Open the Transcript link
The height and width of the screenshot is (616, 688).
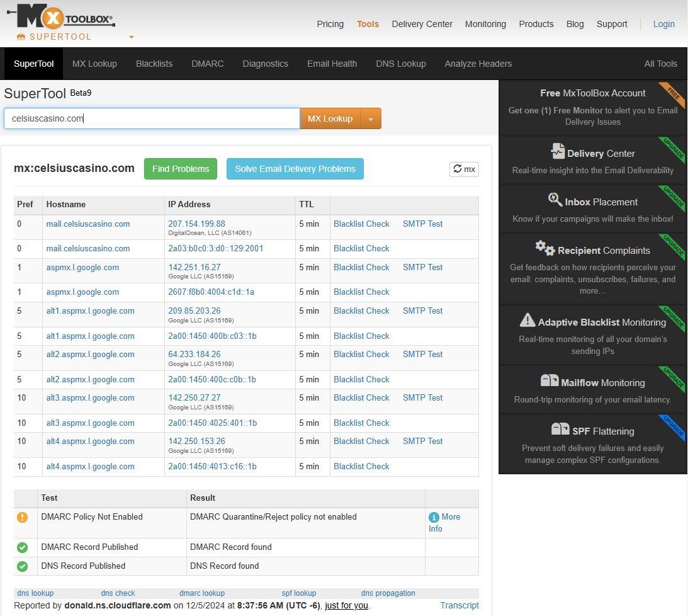point(460,605)
